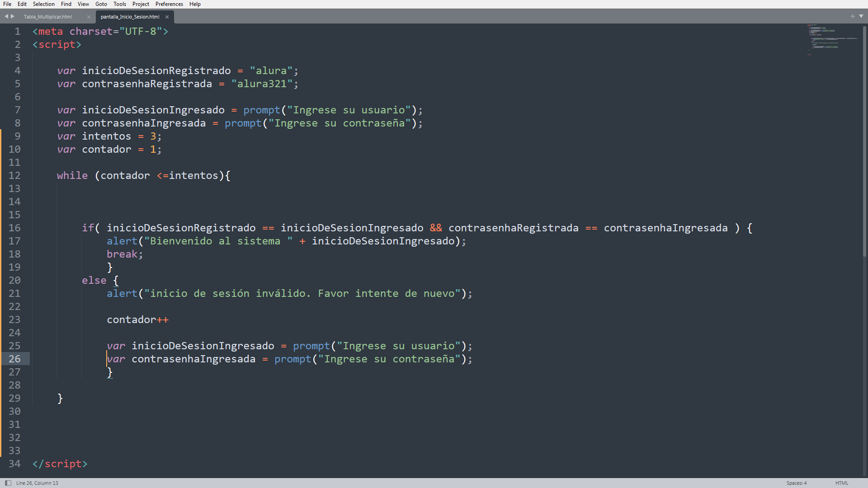Click the 'if' keyword on line 16
Screen dimensions: 868x488
click(x=88, y=228)
